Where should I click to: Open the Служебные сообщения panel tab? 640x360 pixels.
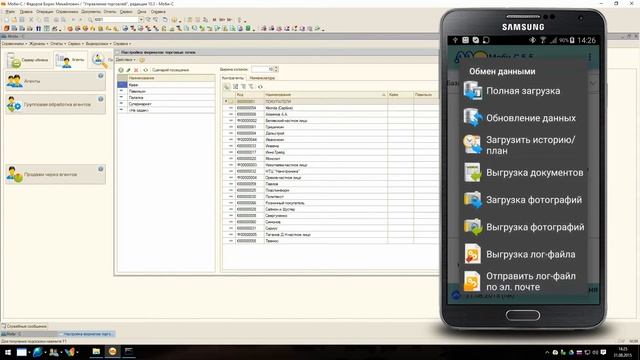point(24,326)
